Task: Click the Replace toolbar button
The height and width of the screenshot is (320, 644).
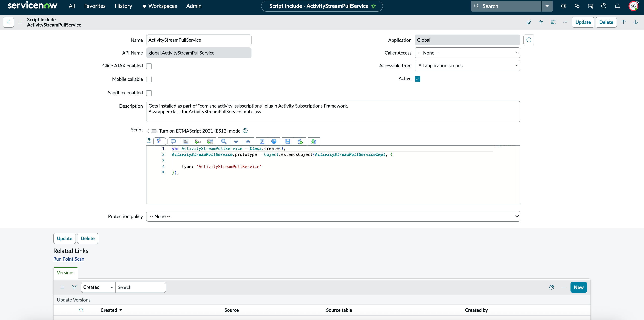Action: [198, 142]
